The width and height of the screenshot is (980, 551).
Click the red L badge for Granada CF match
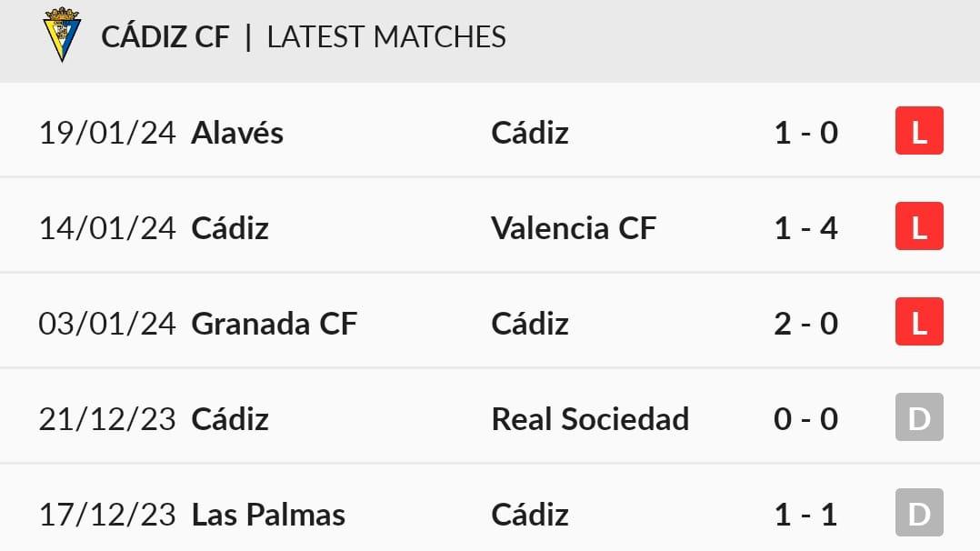pyautogui.click(x=919, y=322)
